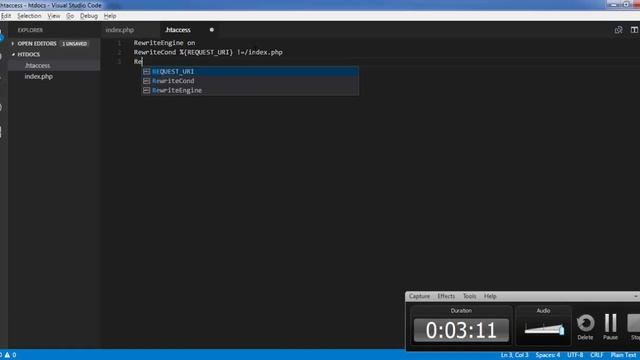Image resolution: width=640 pixels, height=360 pixels.
Task: Open the recorder Capture menu
Action: click(x=419, y=296)
